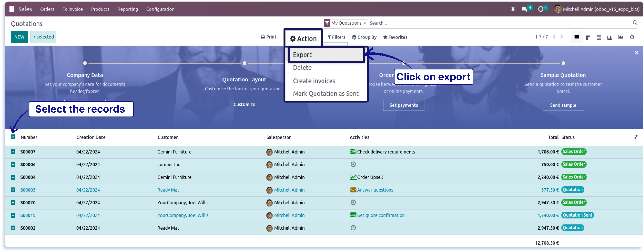Click the search magnifier icon
The width and height of the screenshot is (644, 252).
point(635,23)
